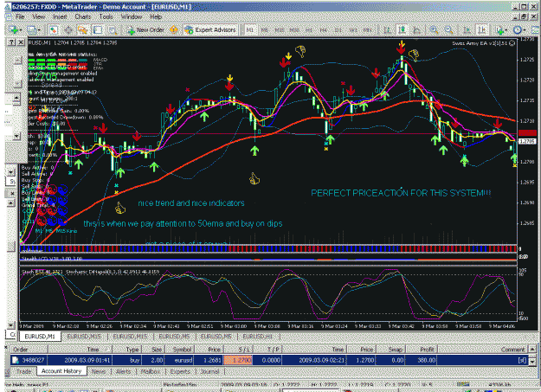The height and width of the screenshot is (392, 541).
Task: Select the M30 timeframe button
Action: [x=294, y=30]
